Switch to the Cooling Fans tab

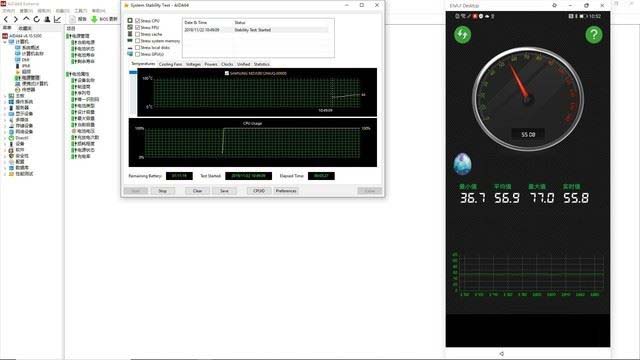tap(170, 64)
